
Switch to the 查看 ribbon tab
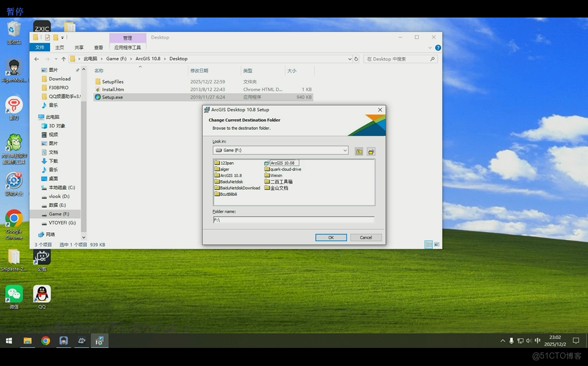click(98, 47)
